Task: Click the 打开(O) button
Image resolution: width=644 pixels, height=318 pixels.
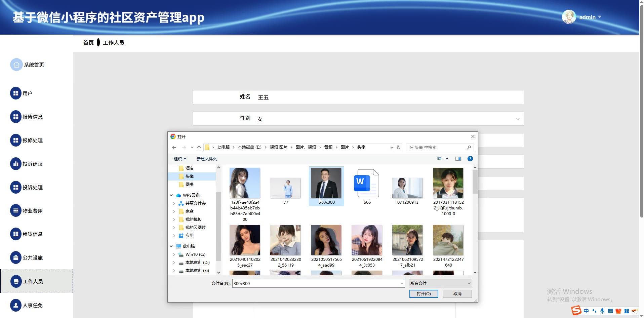Action: click(424, 293)
